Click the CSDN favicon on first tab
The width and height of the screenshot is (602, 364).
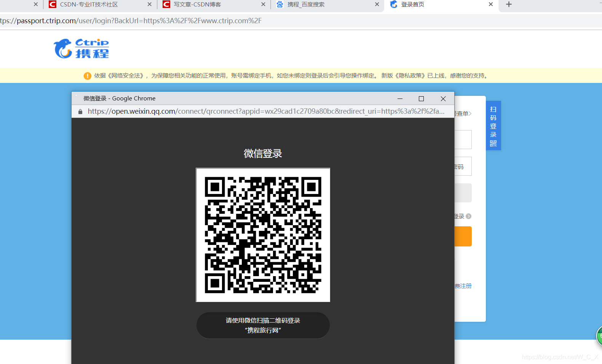pyautogui.click(x=53, y=5)
